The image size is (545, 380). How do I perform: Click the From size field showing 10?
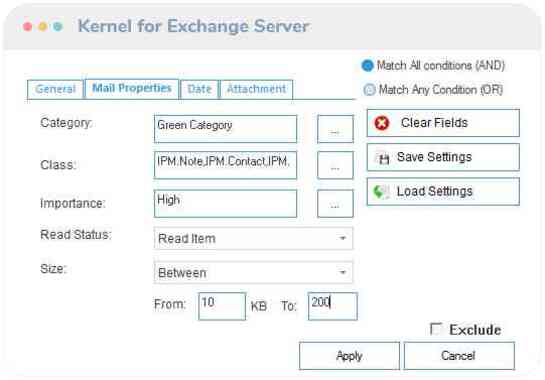pyautogui.click(x=222, y=306)
